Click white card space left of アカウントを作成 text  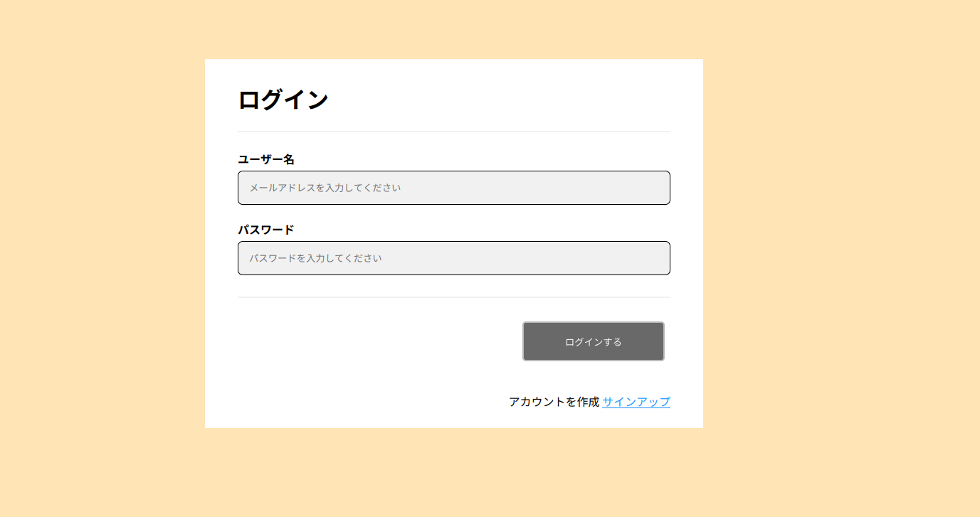click(356, 402)
